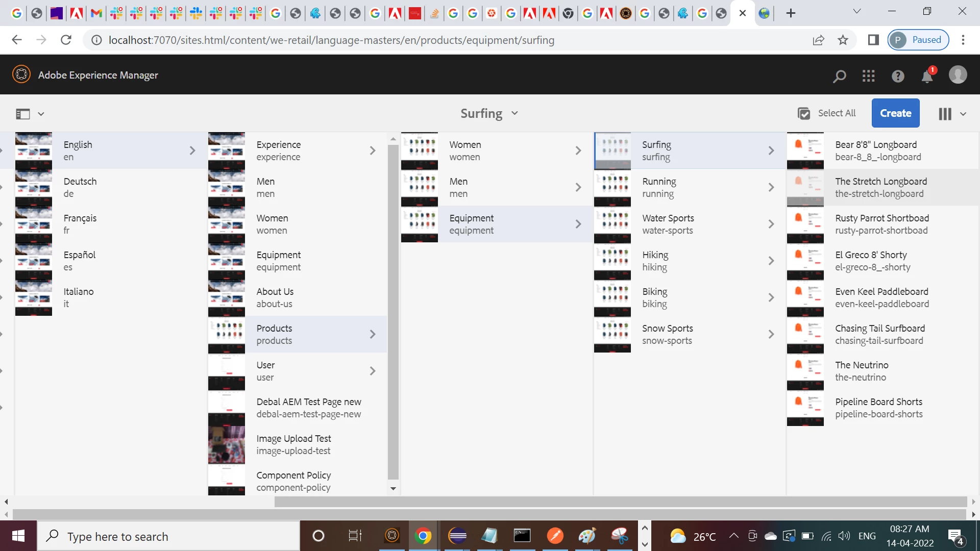Toggle Select All checkbox

coord(804,113)
